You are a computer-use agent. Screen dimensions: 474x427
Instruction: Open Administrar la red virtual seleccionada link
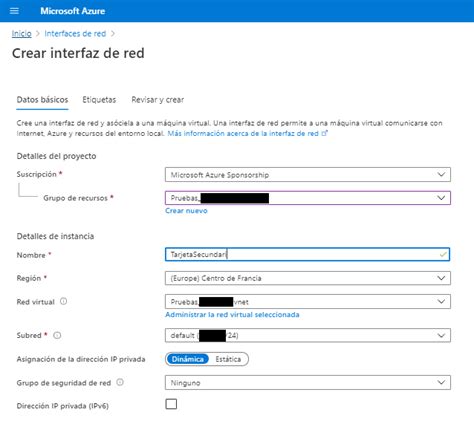pyautogui.click(x=232, y=315)
